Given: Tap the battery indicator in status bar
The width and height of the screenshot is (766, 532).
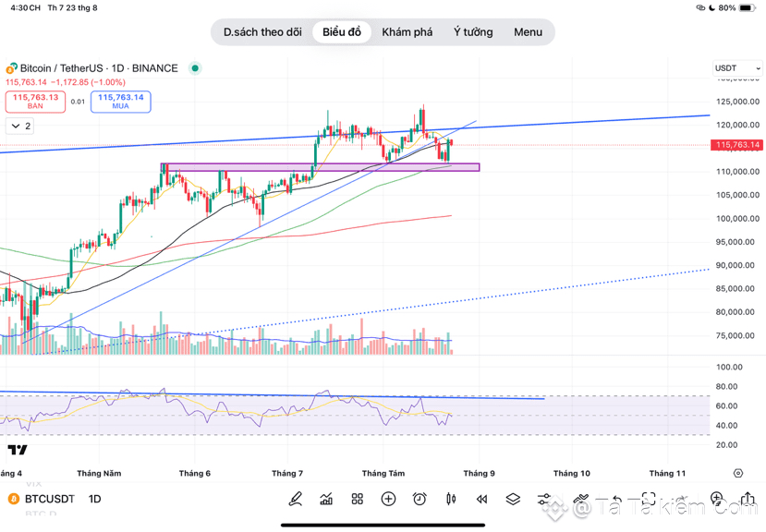Looking at the screenshot, I should pos(748,7).
